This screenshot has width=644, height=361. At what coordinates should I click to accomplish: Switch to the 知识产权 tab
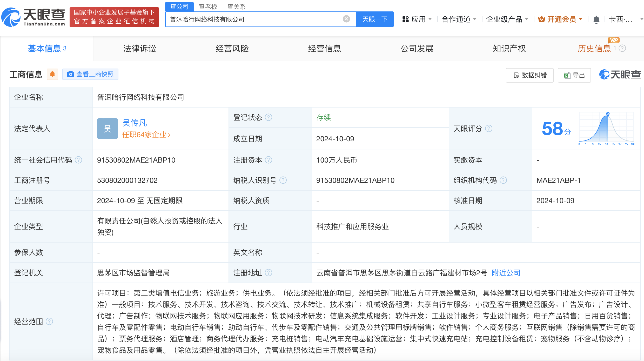(x=509, y=49)
